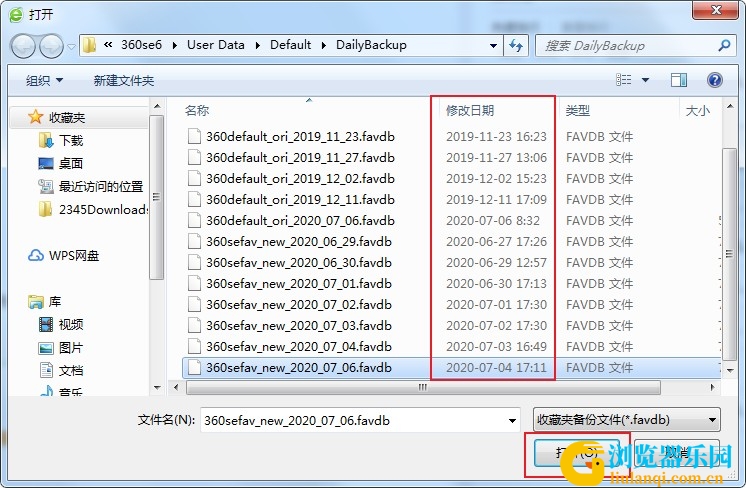Close the 打开 dialog window
The height and width of the screenshot is (488, 746).
(x=717, y=10)
